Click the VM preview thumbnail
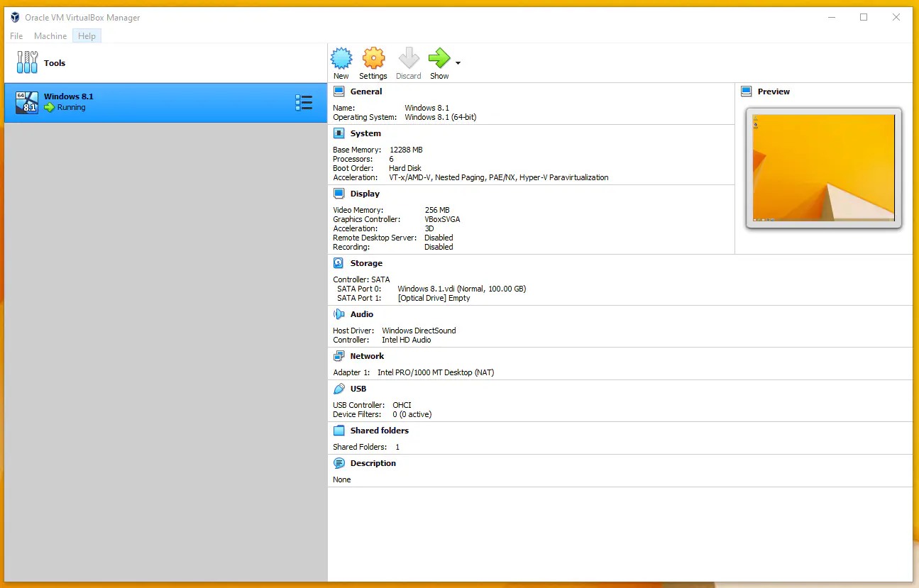919x588 pixels. point(823,168)
